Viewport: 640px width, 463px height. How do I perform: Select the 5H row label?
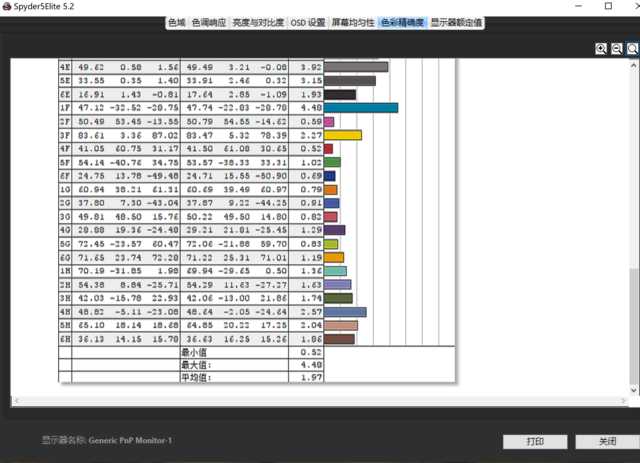click(x=65, y=325)
